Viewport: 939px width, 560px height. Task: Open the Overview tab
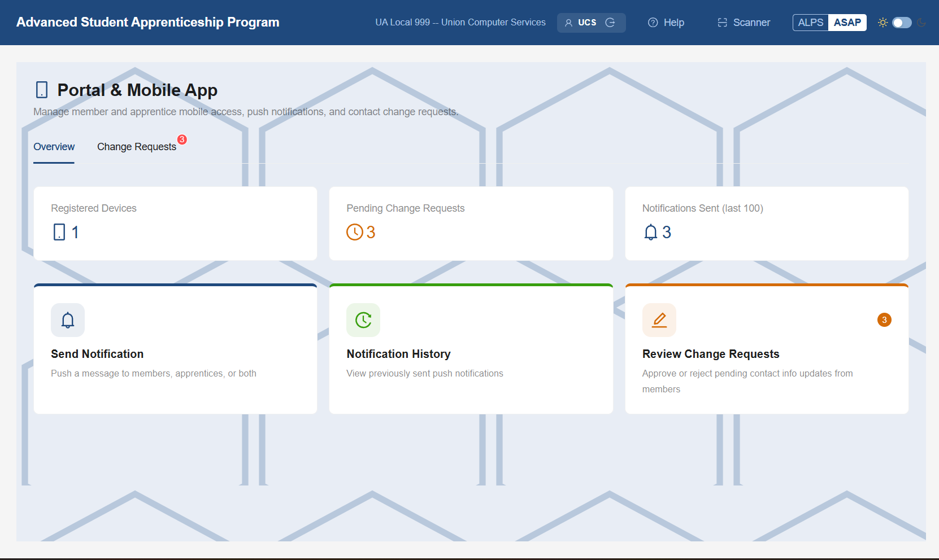54,147
